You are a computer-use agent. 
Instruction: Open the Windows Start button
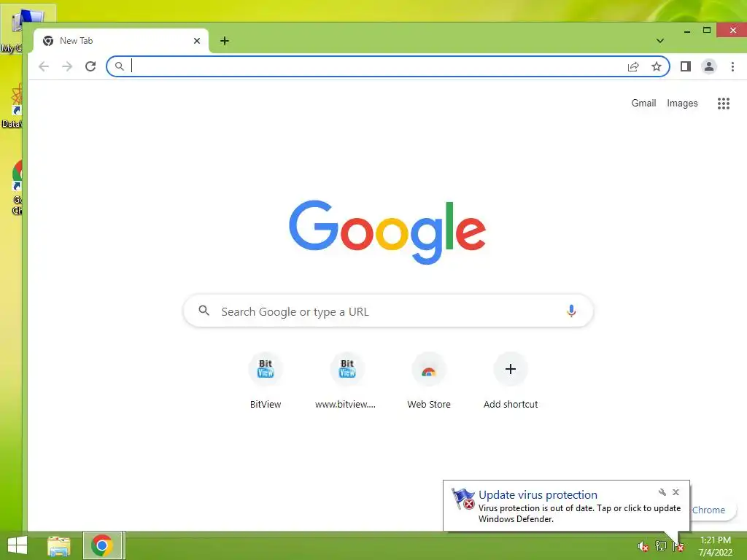tap(18, 545)
